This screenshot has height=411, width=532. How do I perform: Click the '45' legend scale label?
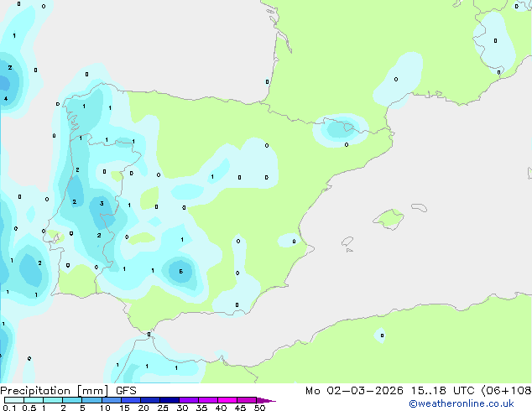coord(240,408)
